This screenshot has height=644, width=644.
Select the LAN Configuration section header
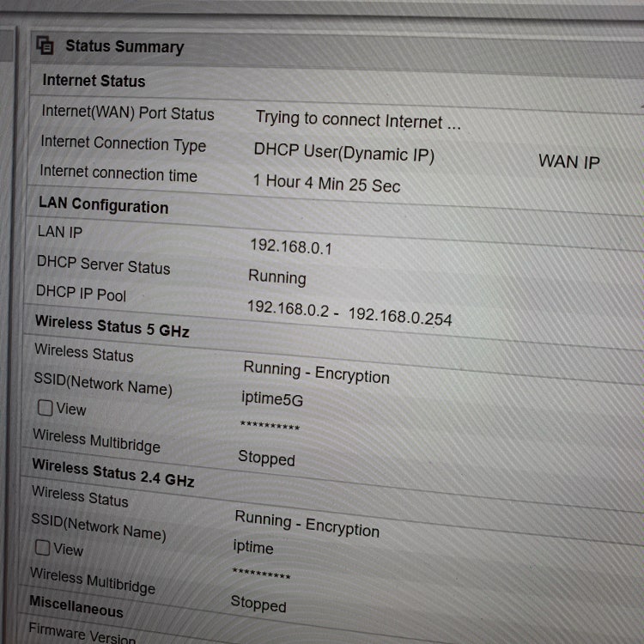(x=103, y=205)
